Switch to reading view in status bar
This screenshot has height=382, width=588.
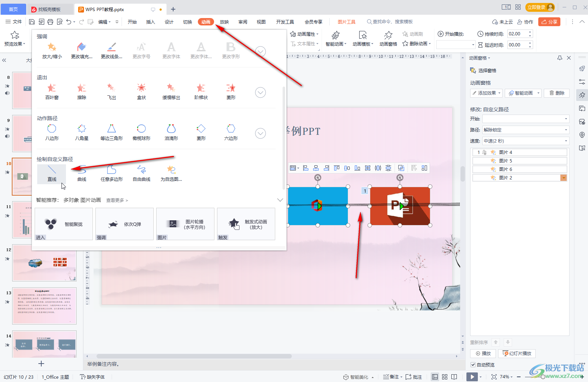click(x=454, y=377)
